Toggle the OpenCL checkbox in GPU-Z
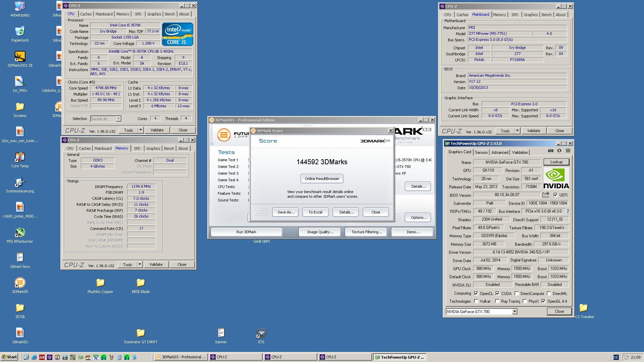This screenshot has width=644, height=362. (476, 293)
